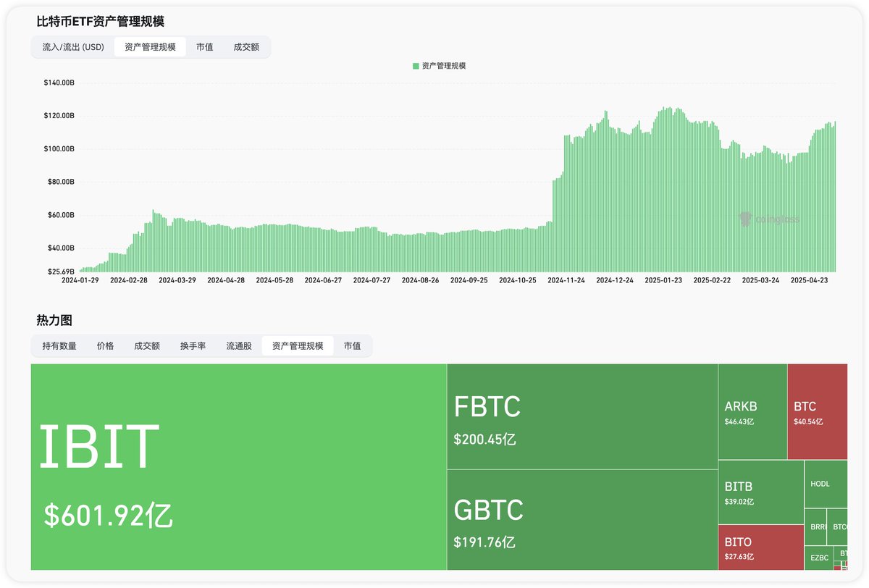Click the $40.00B y-axis label
The image size is (869, 588).
61,248
